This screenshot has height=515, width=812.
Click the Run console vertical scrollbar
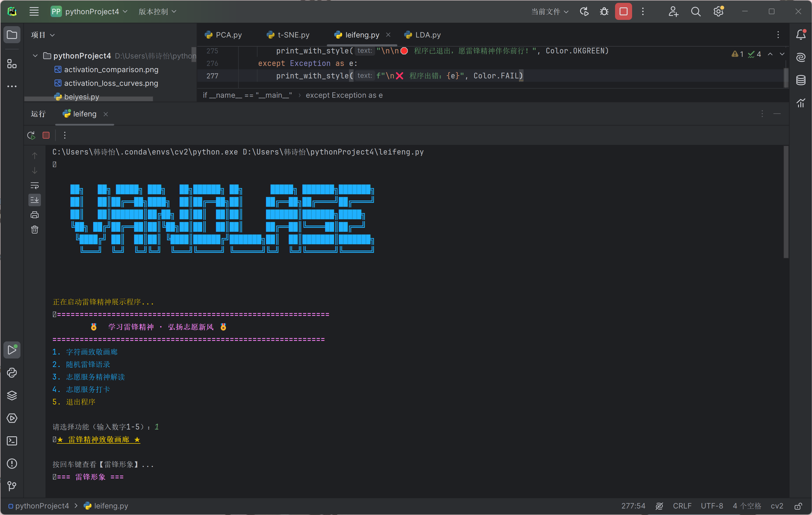pyautogui.click(x=786, y=202)
